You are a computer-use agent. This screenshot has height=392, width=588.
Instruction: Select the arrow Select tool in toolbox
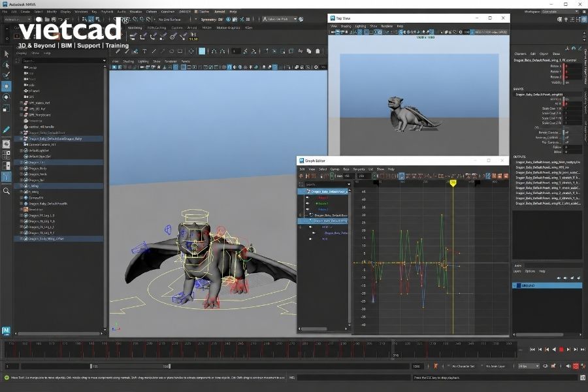7,54
